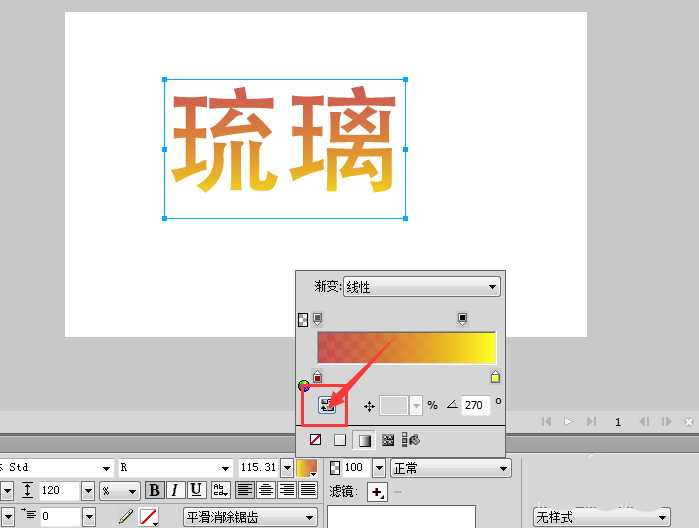Toggle bold text formatting
Screen dimensions: 699x528
pyautogui.click(x=154, y=490)
